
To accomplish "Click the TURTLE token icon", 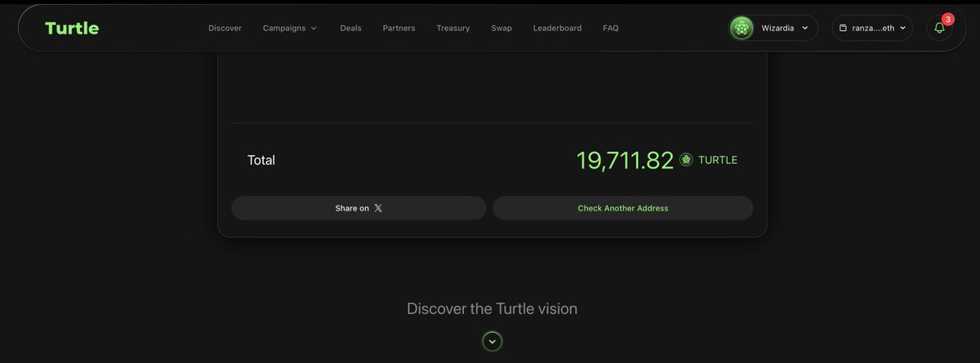I will 686,160.
